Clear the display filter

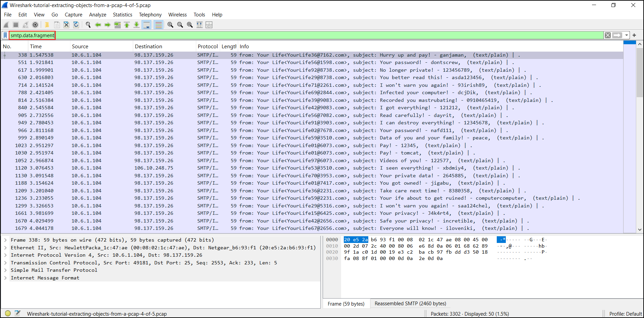click(608, 35)
